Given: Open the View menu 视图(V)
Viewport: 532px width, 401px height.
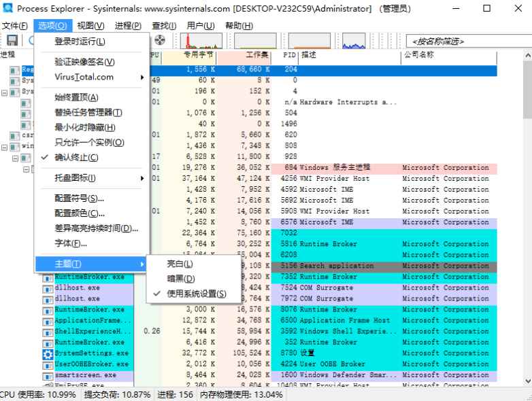Looking at the screenshot, I should pos(90,26).
